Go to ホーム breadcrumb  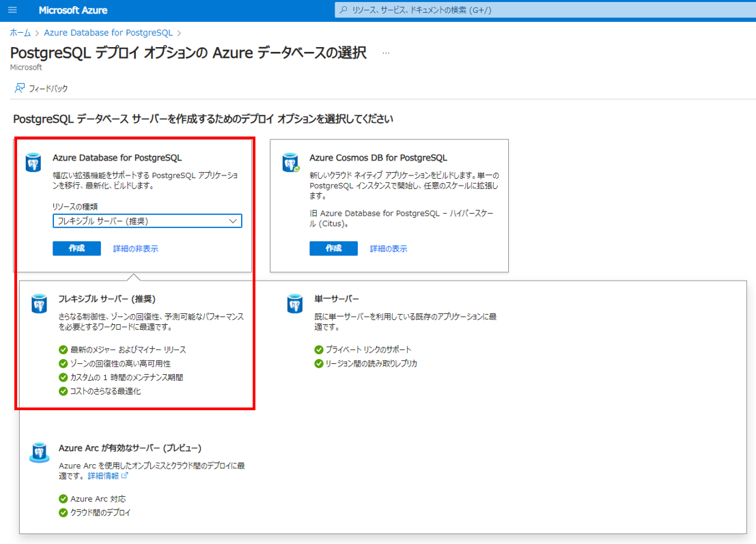point(20,33)
